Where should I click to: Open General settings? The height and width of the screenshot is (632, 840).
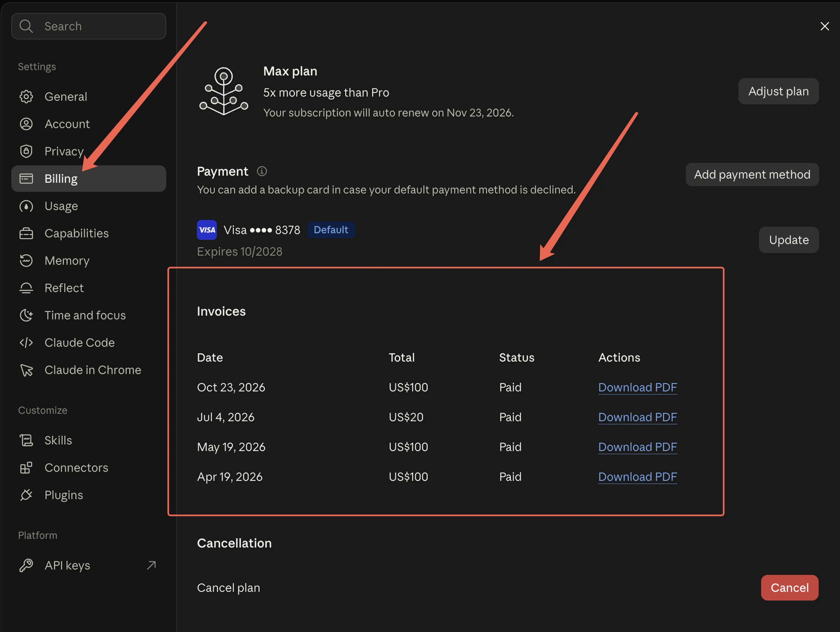(x=89, y=97)
